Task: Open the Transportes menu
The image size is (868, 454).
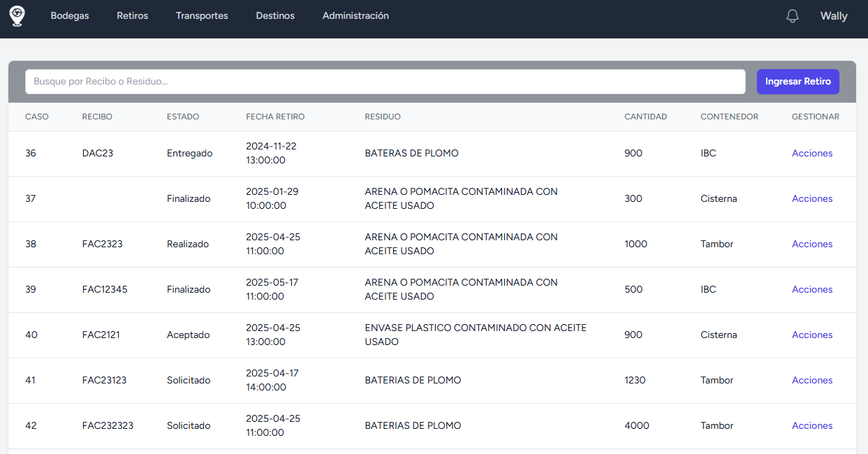Action: point(202,16)
